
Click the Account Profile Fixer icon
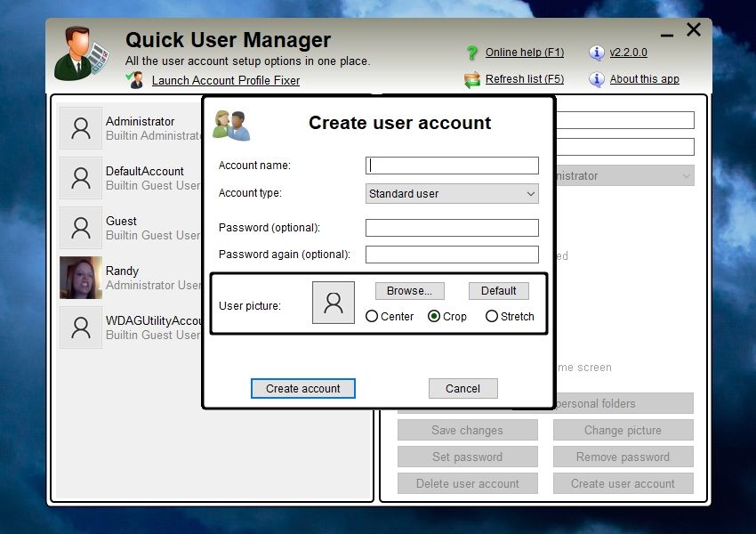pyautogui.click(x=135, y=79)
